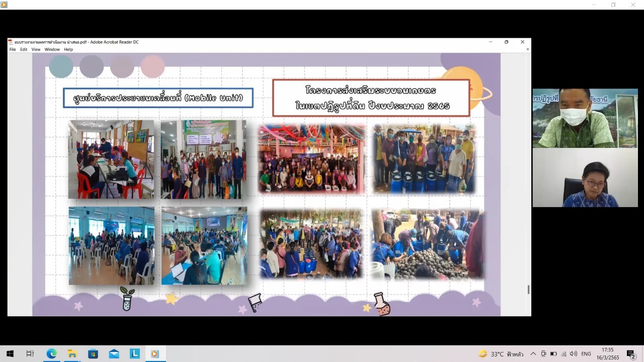Click the beaker pouring icon on slide

(x=255, y=303)
